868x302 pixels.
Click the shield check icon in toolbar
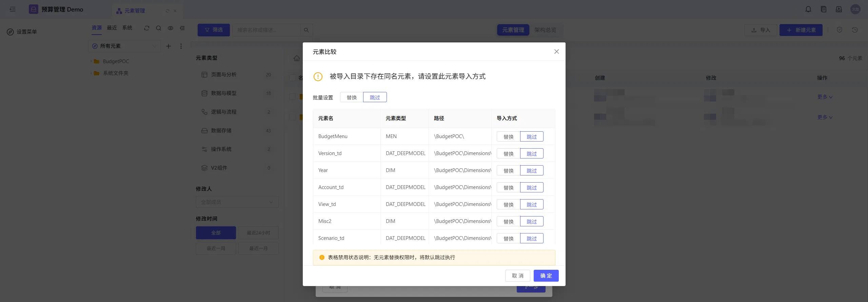[840, 30]
